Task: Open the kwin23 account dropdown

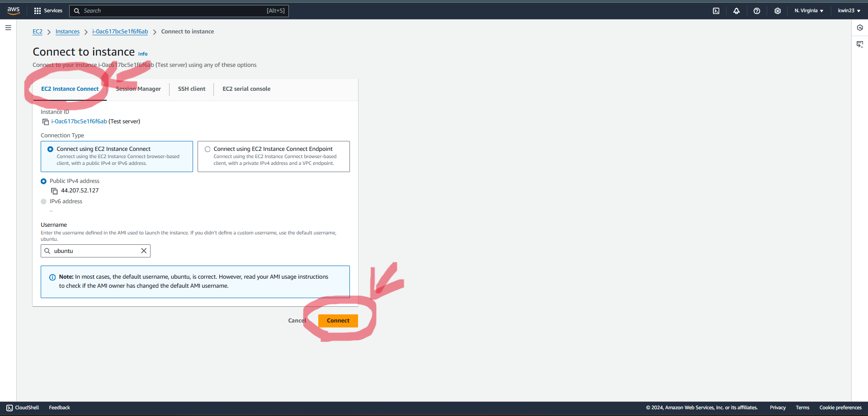Action: [849, 11]
